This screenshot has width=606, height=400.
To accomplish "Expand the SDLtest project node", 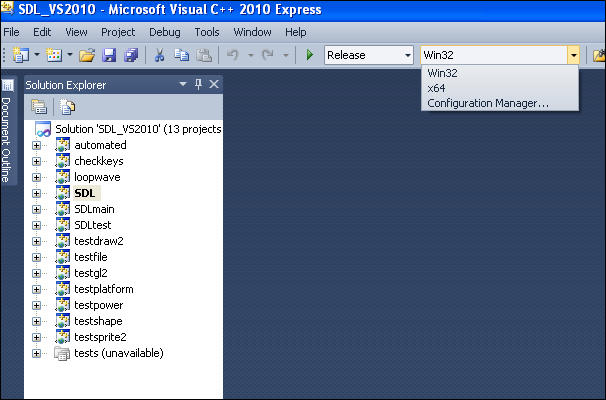I will 36,225.
